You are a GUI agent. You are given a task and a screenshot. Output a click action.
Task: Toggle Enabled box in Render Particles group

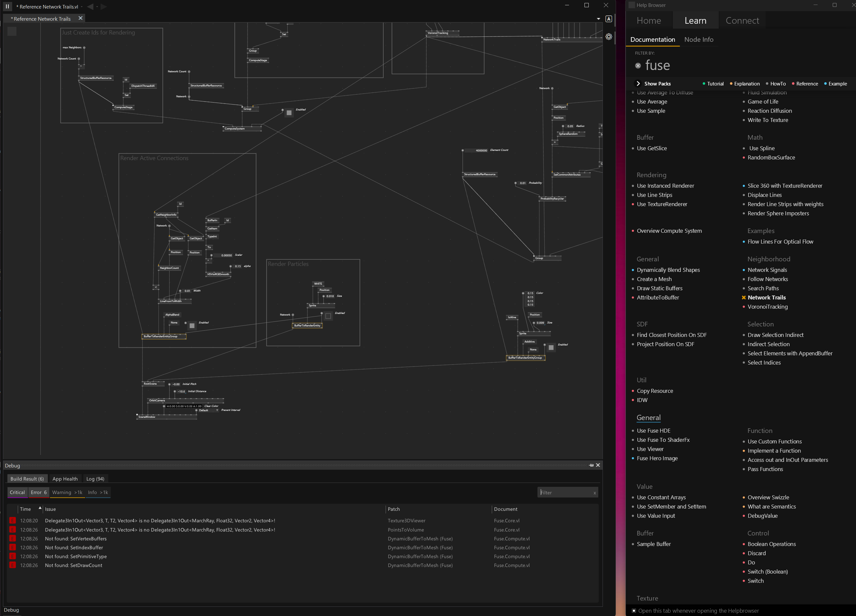coord(328,316)
